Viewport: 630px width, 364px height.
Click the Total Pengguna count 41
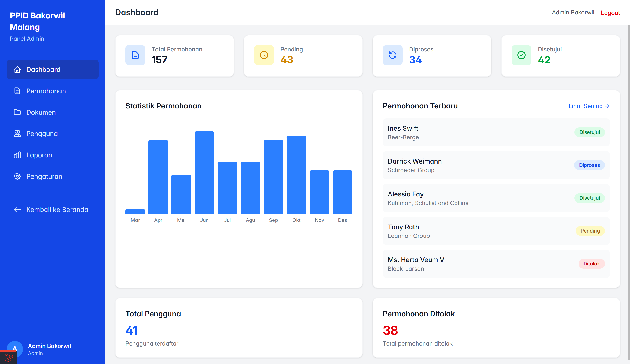coord(132,330)
